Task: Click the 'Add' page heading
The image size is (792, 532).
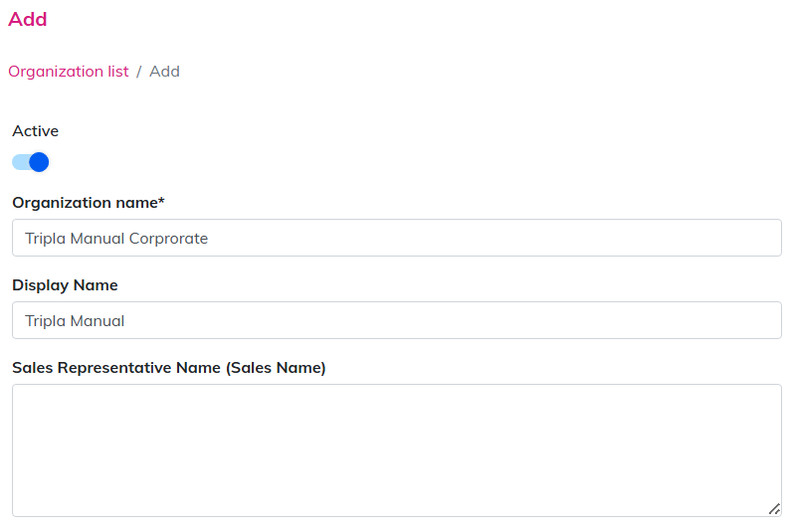Action: (x=28, y=19)
